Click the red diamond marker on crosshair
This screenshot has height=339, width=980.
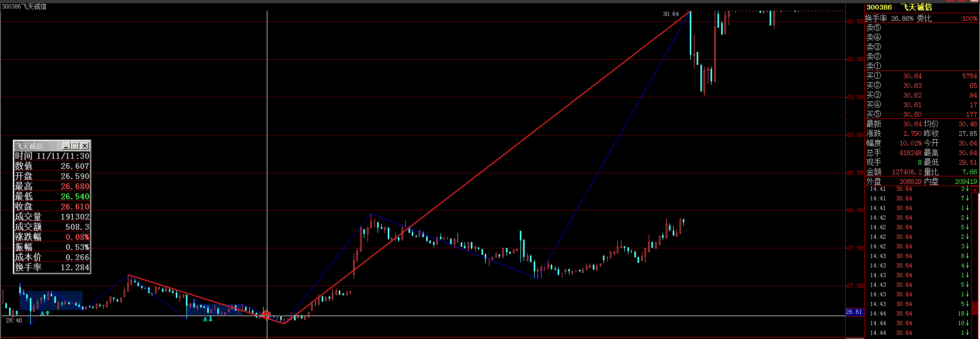pos(266,314)
